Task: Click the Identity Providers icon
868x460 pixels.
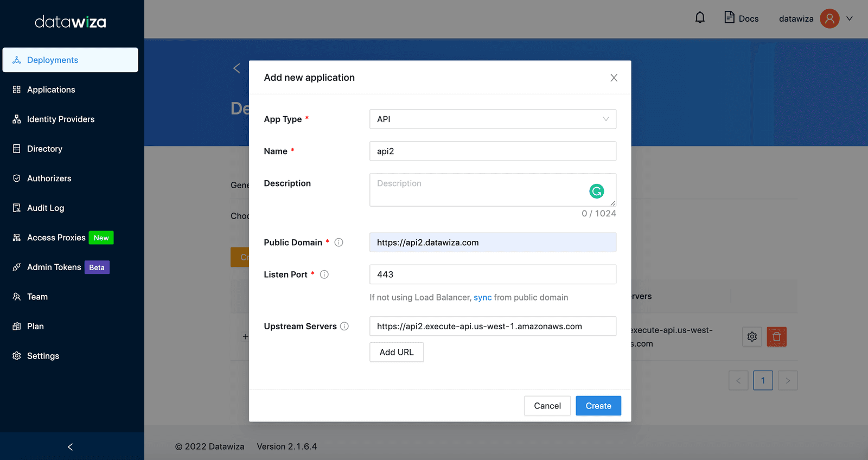Action: click(17, 119)
